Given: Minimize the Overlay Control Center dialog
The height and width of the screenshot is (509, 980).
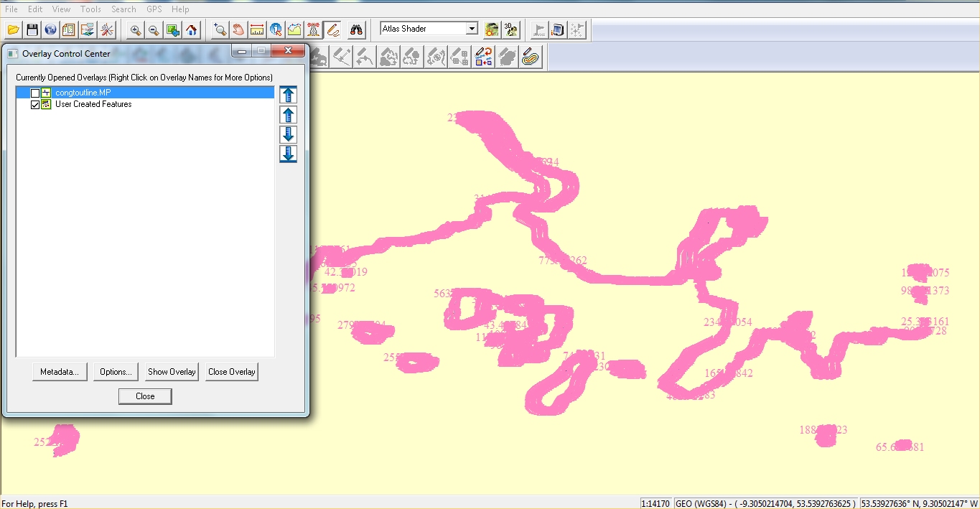Looking at the screenshot, I should (242, 51).
